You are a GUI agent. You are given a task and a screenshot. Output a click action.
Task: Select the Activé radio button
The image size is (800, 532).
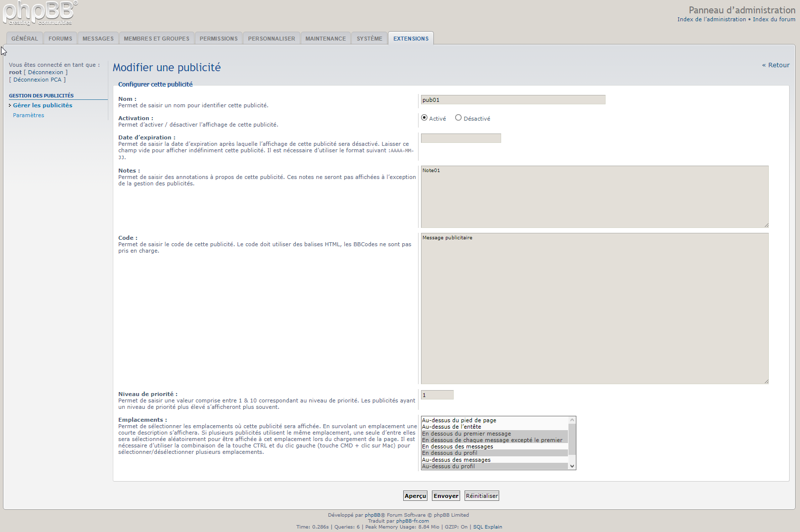(424, 118)
